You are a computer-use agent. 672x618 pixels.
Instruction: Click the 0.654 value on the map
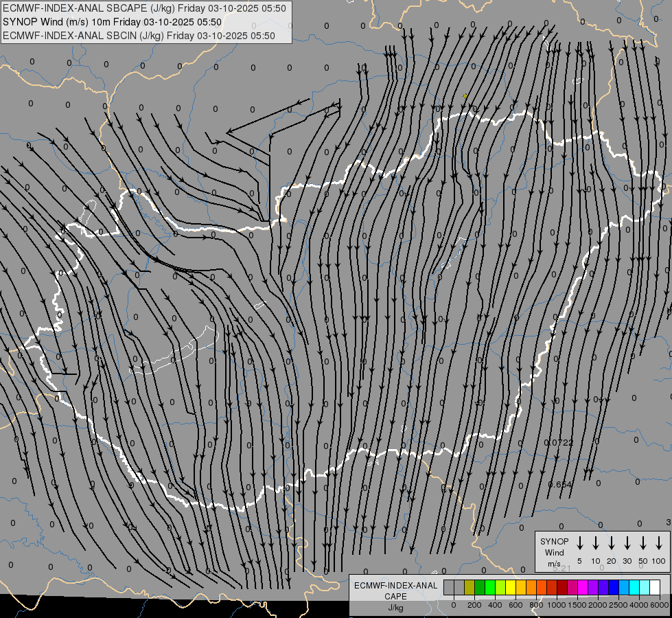(x=559, y=485)
